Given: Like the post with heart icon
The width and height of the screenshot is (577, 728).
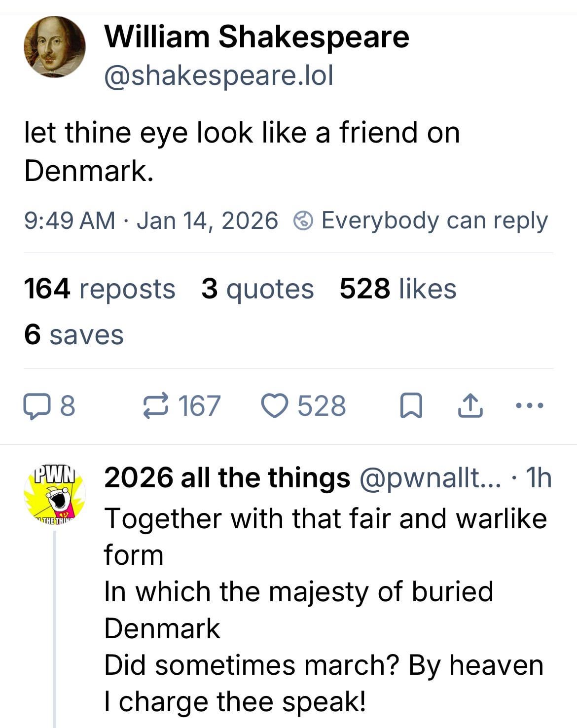Looking at the screenshot, I should 276,406.
